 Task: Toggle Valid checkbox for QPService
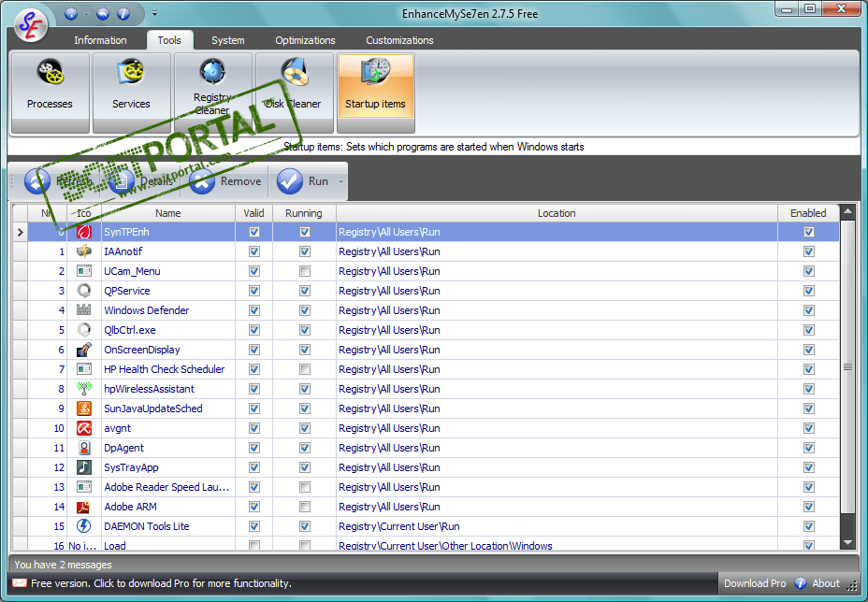point(254,291)
